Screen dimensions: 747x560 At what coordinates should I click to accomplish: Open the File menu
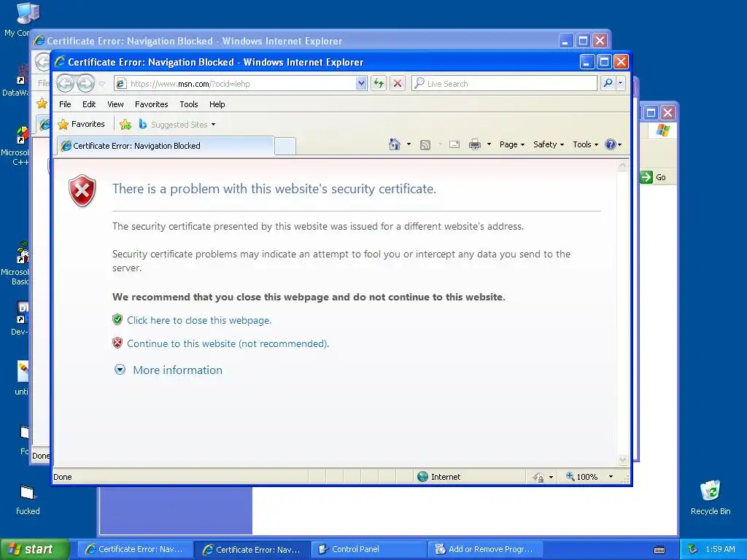click(x=65, y=104)
